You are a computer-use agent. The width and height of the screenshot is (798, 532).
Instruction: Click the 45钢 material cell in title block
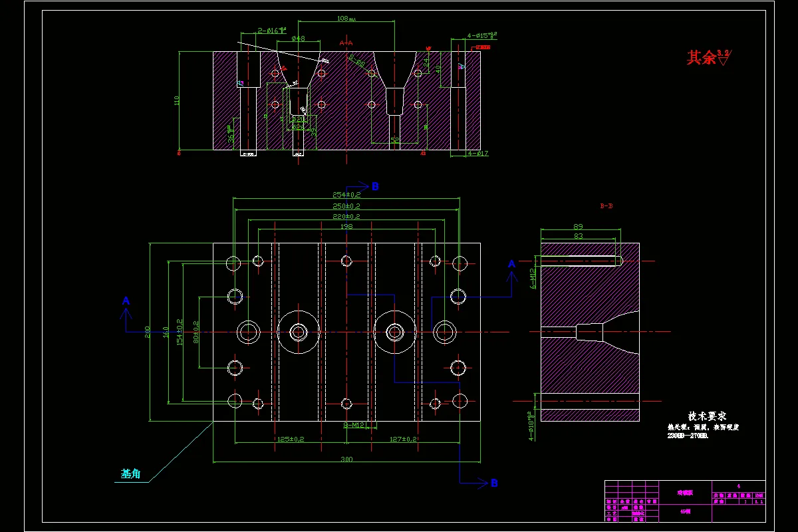click(x=685, y=512)
